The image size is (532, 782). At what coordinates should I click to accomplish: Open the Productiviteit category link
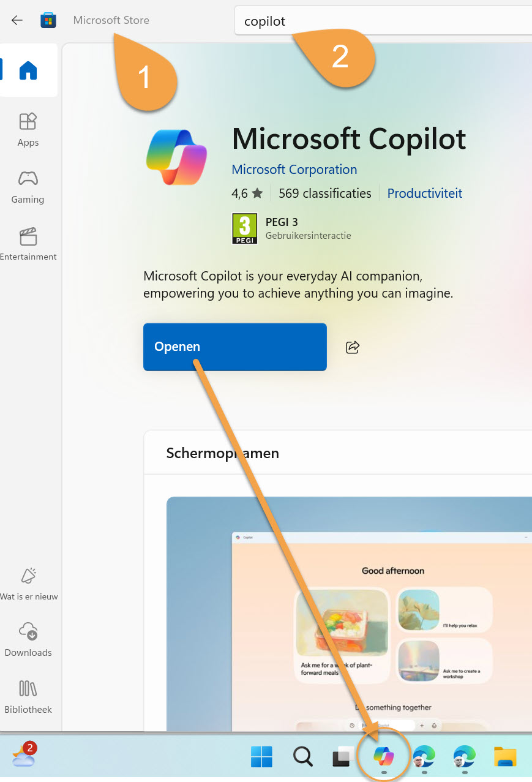pos(425,194)
